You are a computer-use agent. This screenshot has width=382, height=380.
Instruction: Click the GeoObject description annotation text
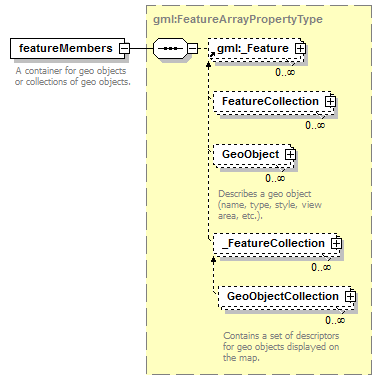click(x=270, y=205)
